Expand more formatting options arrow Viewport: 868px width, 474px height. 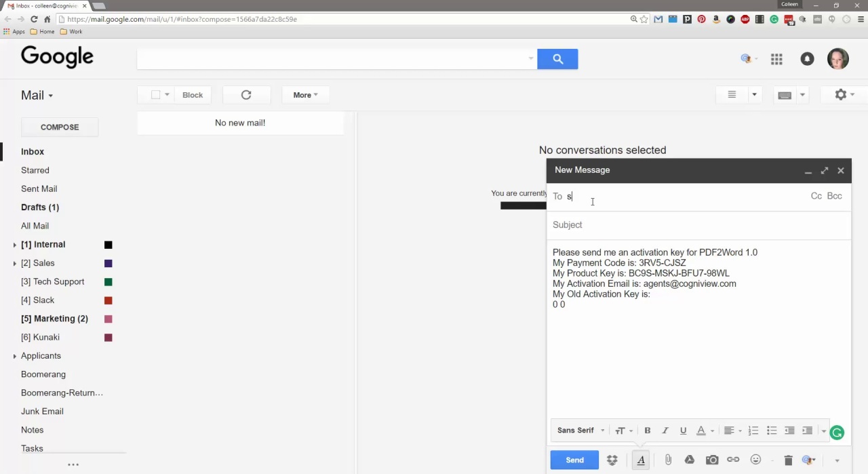(823, 431)
